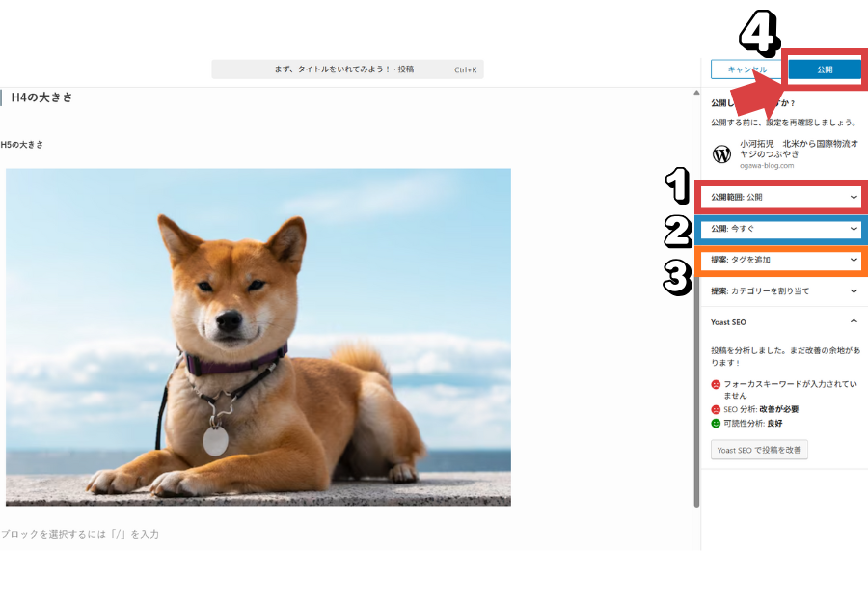Click the green smiley for 可読性分析
This screenshot has height=608, width=868.
pyautogui.click(x=716, y=423)
